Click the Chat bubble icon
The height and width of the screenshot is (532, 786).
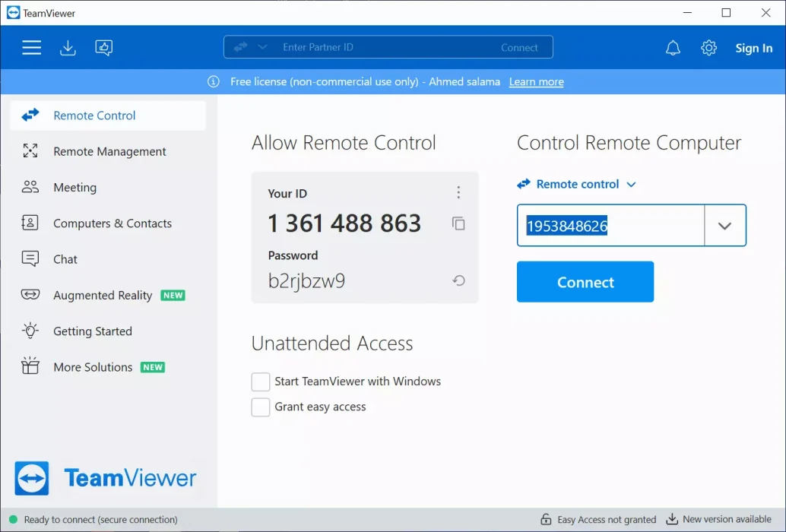30,258
